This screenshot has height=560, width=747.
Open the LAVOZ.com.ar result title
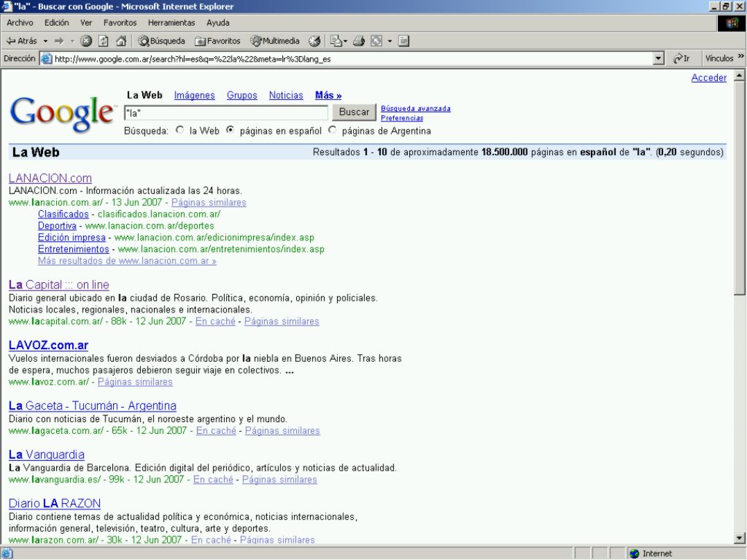[48, 345]
